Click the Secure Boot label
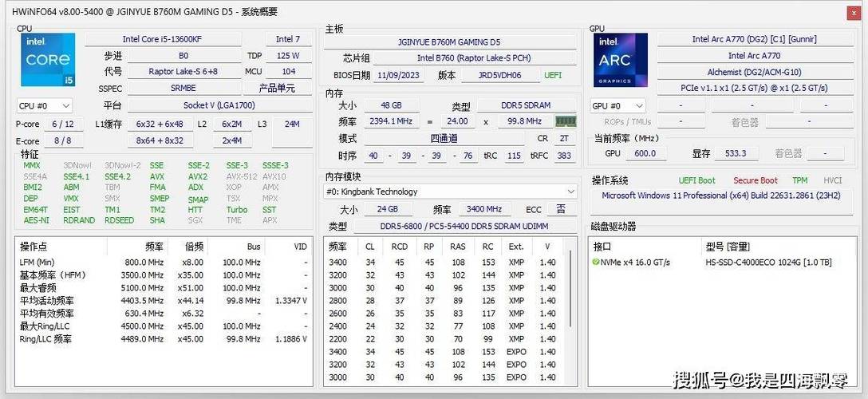The width and height of the screenshot is (868, 399). click(x=756, y=180)
